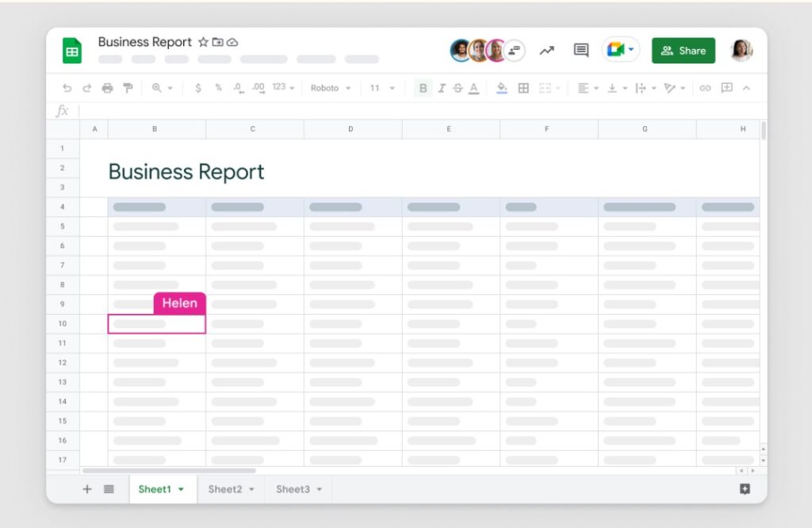The height and width of the screenshot is (528, 812).
Task: Open Sheet3 tab dropdown arrow
Action: click(x=320, y=489)
